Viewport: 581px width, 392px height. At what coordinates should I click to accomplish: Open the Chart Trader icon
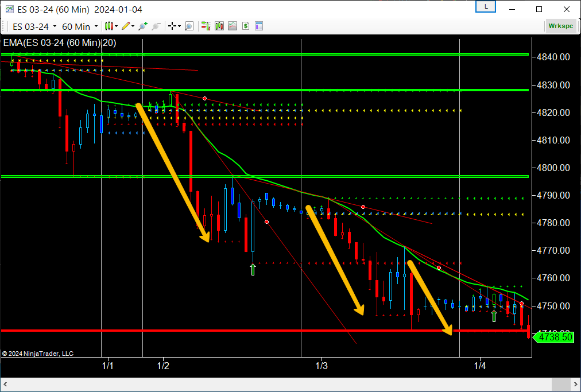[x=206, y=26]
